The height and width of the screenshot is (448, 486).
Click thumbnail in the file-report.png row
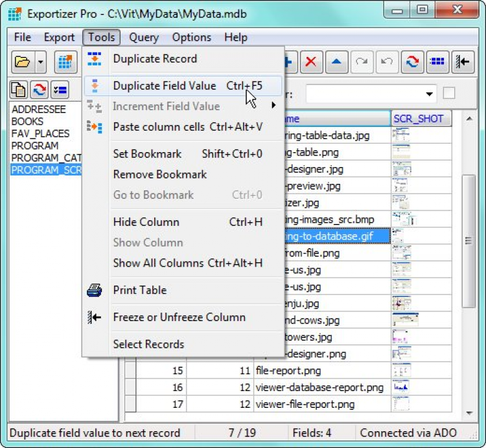pyautogui.click(x=401, y=370)
